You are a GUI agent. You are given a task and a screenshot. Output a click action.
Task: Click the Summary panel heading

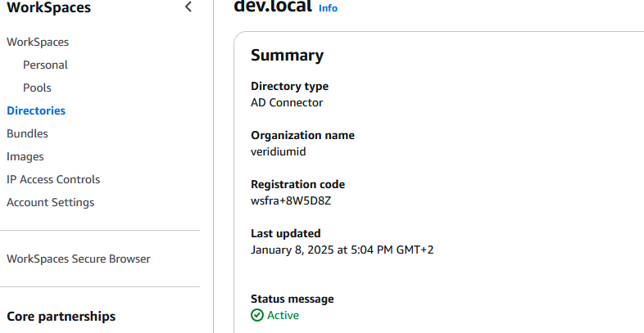pos(287,56)
